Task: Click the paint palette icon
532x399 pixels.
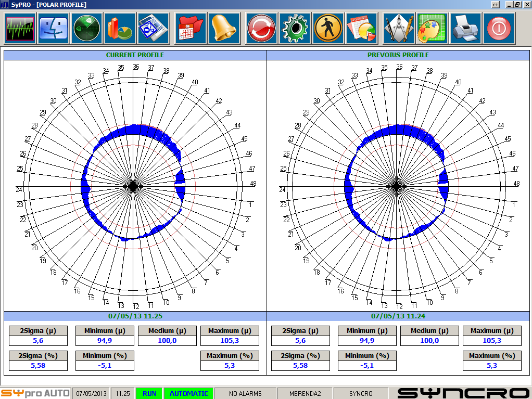Action: 432,28
